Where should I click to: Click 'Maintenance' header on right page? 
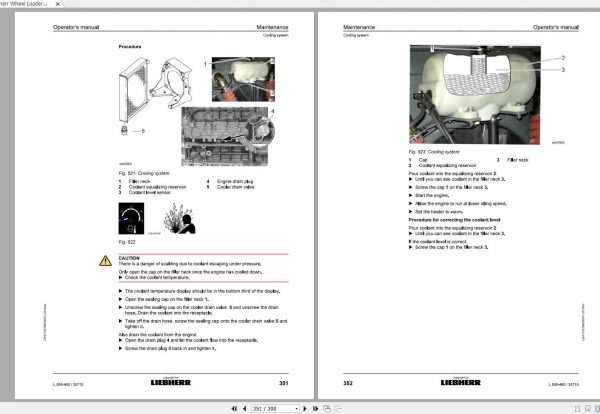point(359,27)
